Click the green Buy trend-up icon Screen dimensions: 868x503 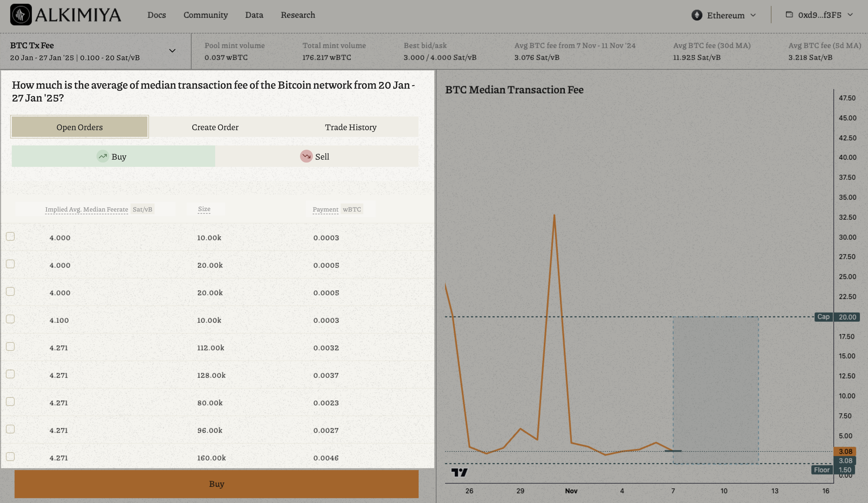(103, 157)
